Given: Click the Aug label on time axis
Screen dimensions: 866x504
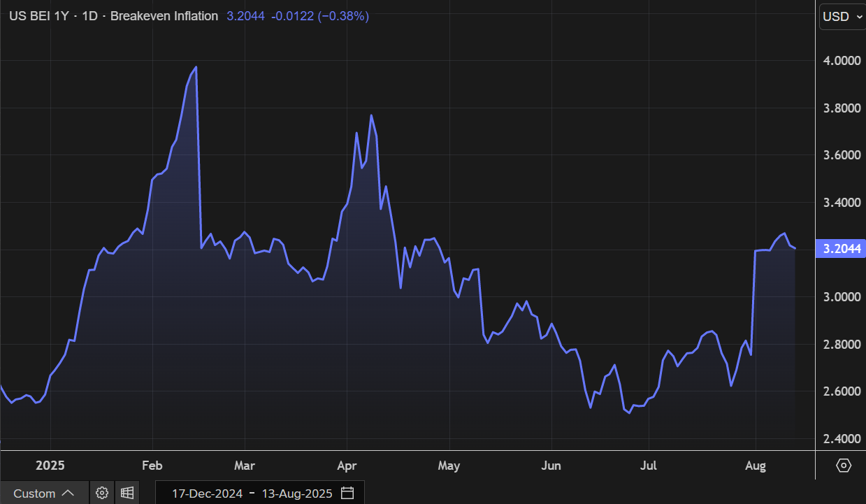Looking at the screenshot, I should tap(756, 466).
